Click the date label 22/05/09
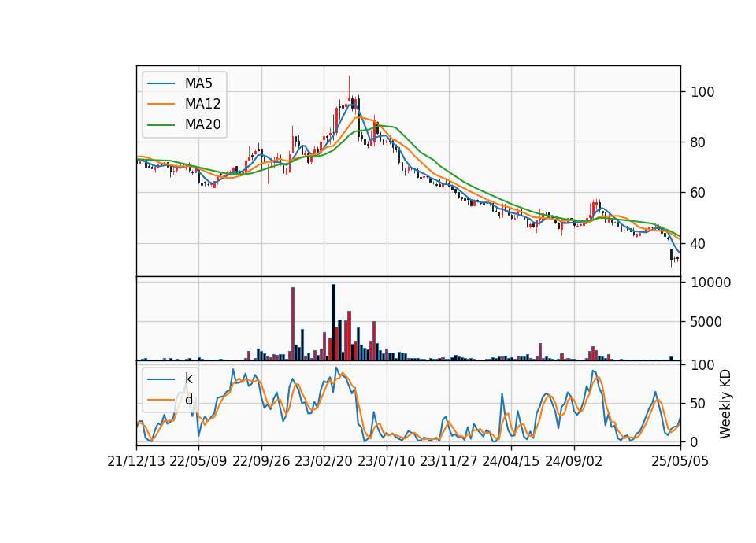The image size is (756, 543). (198, 461)
